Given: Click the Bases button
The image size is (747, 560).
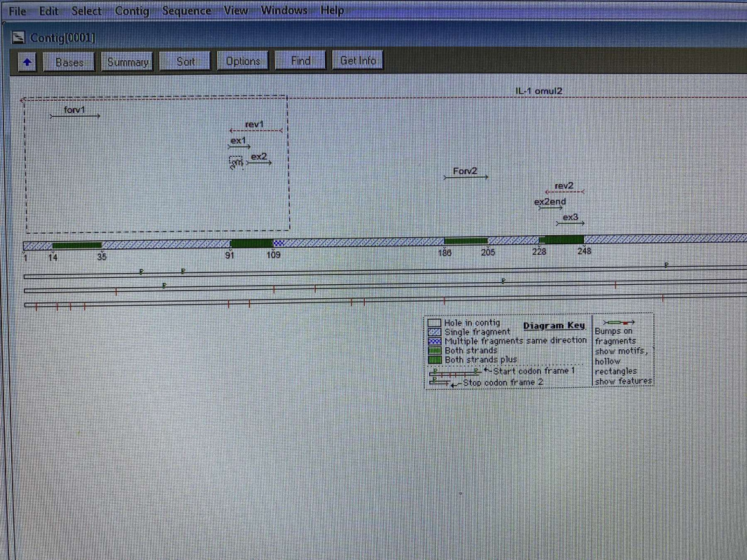Looking at the screenshot, I should coord(69,62).
